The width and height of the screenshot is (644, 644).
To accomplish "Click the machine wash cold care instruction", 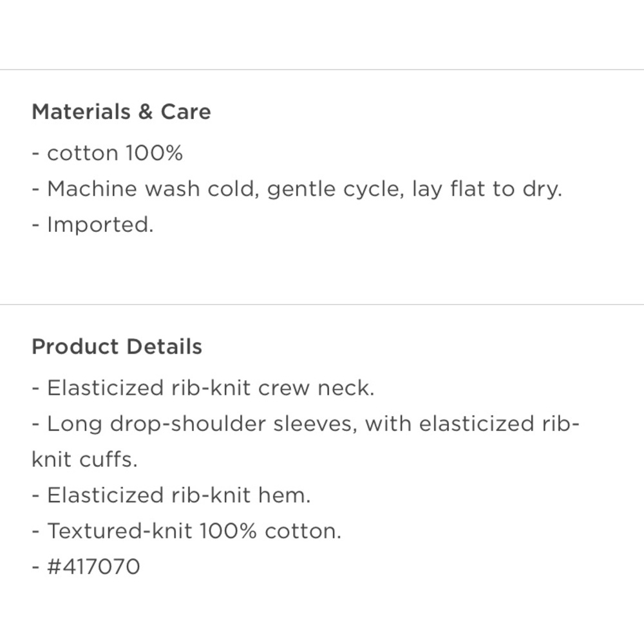I will (296, 189).
